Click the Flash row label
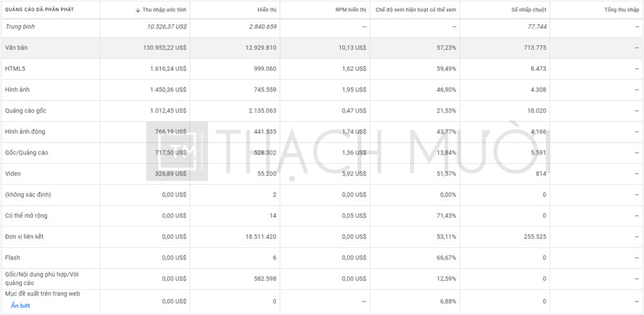Screen dimensions: 644x315 12,258
